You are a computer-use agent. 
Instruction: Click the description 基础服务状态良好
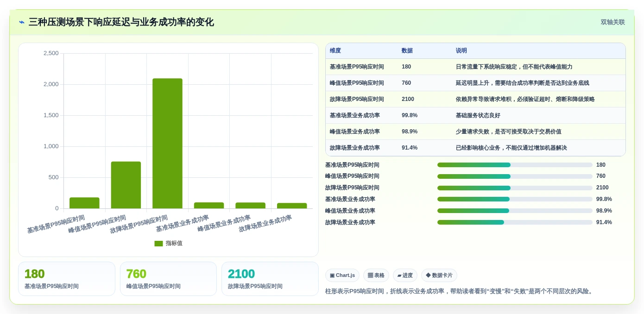click(478, 115)
